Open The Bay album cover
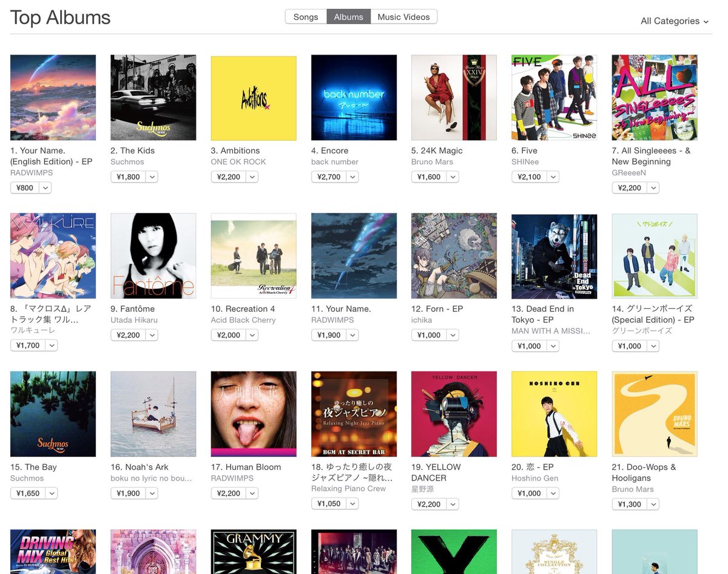The width and height of the screenshot is (728, 574). (53, 414)
